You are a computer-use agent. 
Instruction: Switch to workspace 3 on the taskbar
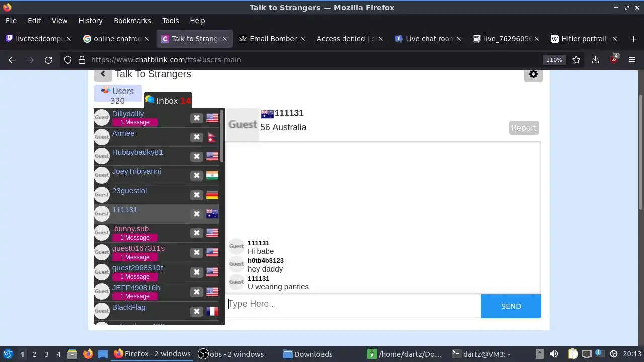coord(47,354)
